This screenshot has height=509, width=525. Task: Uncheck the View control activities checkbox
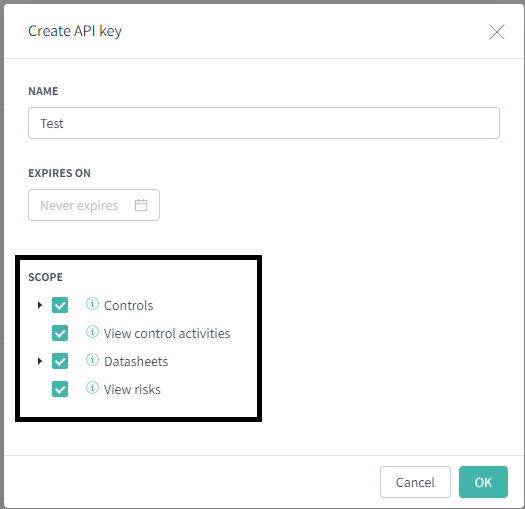click(60, 333)
